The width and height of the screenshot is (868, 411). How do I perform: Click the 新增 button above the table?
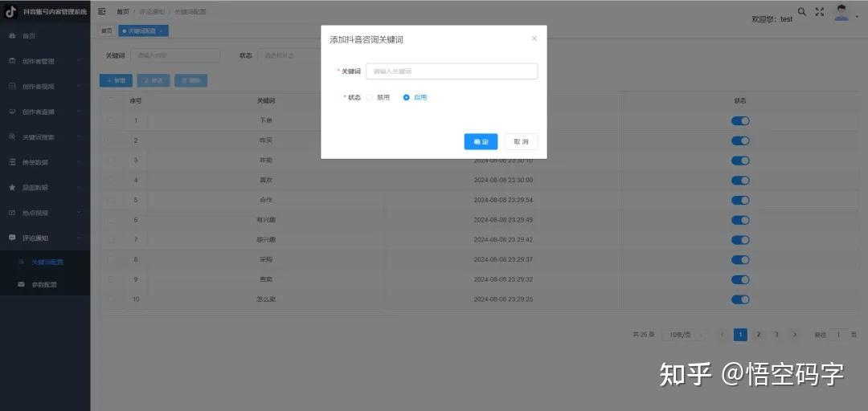click(x=117, y=81)
